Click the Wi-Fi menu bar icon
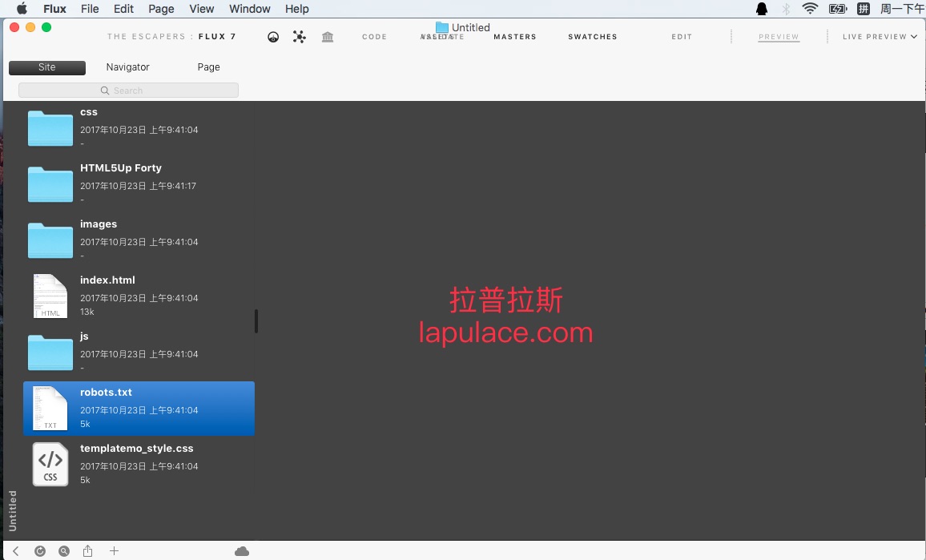This screenshot has width=926, height=560. pyautogui.click(x=811, y=8)
